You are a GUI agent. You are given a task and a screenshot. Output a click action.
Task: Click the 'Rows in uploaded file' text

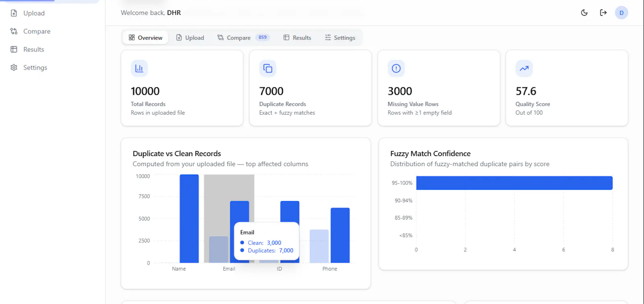(x=158, y=113)
